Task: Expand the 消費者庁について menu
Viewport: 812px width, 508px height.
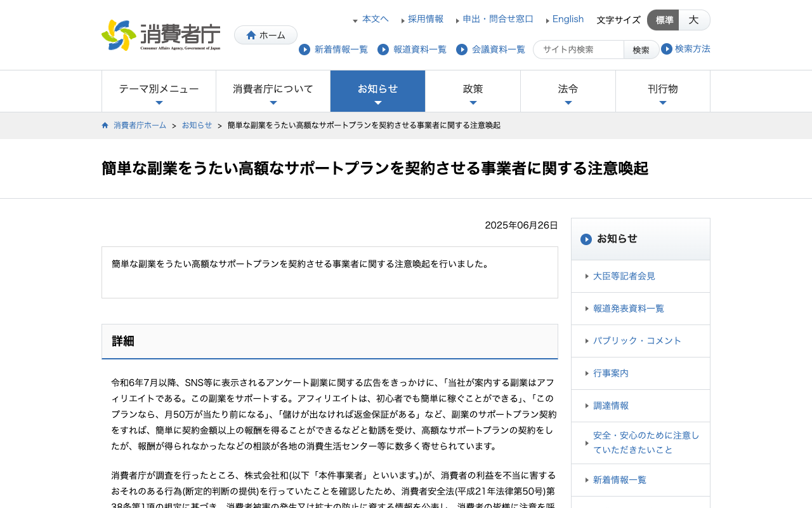Action: (x=273, y=91)
